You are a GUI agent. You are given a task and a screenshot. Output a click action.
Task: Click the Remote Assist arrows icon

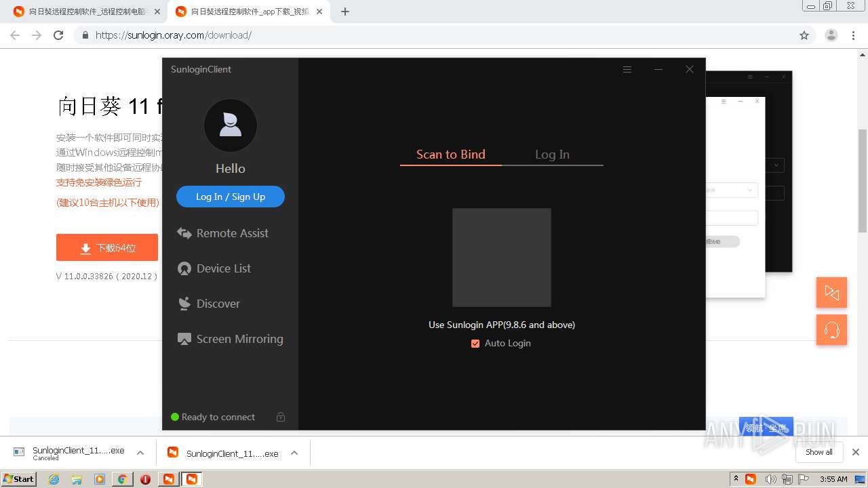(184, 233)
